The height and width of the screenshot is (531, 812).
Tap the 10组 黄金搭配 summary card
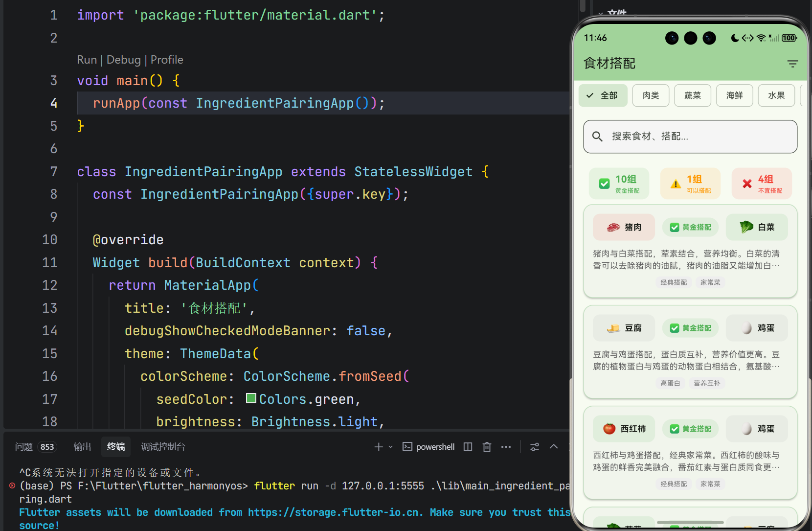(x=619, y=184)
